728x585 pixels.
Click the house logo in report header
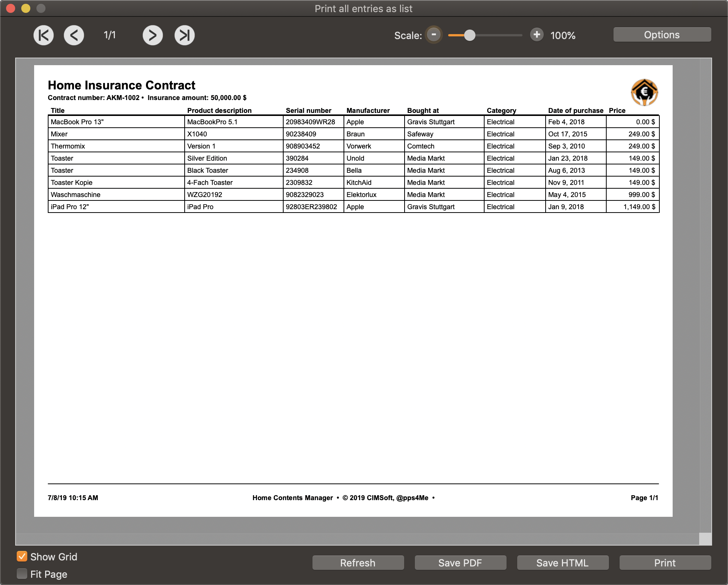pyautogui.click(x=644, y=92)
